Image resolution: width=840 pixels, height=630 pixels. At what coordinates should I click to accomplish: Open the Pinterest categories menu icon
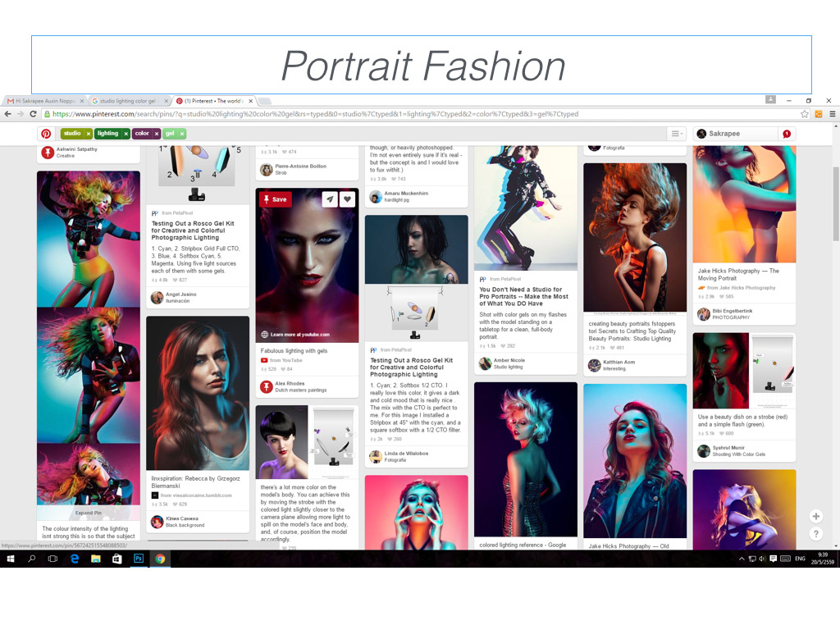(677, 134)
